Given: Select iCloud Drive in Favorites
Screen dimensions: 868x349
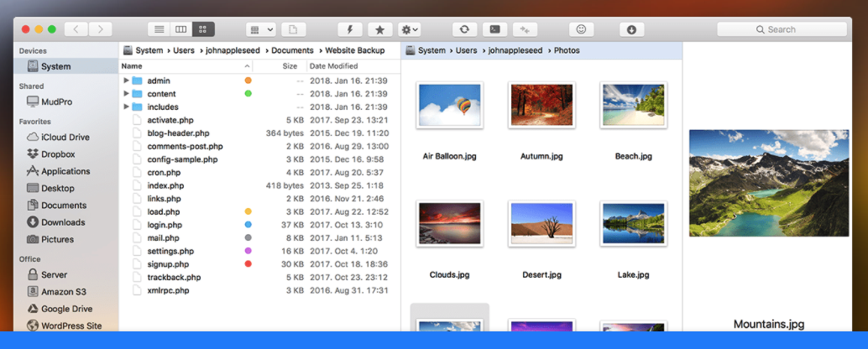Looking at the screenshot, I should (x=65, y=138).
